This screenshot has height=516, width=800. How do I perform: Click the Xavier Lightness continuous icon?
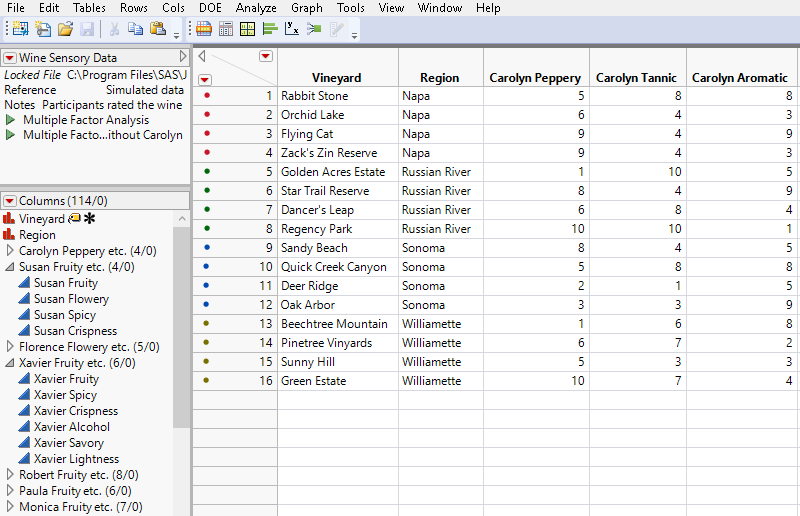(24, 458)
